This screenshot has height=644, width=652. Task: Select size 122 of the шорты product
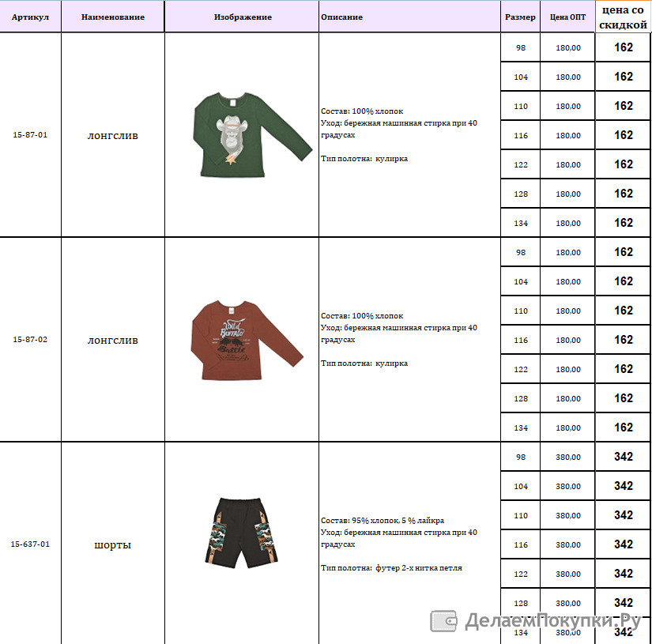520,574
